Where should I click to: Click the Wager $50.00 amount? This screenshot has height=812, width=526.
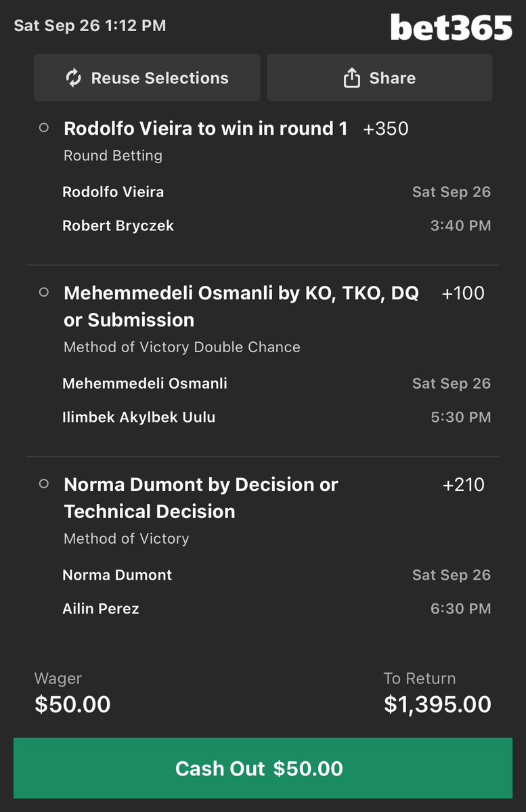coord(72,704)
